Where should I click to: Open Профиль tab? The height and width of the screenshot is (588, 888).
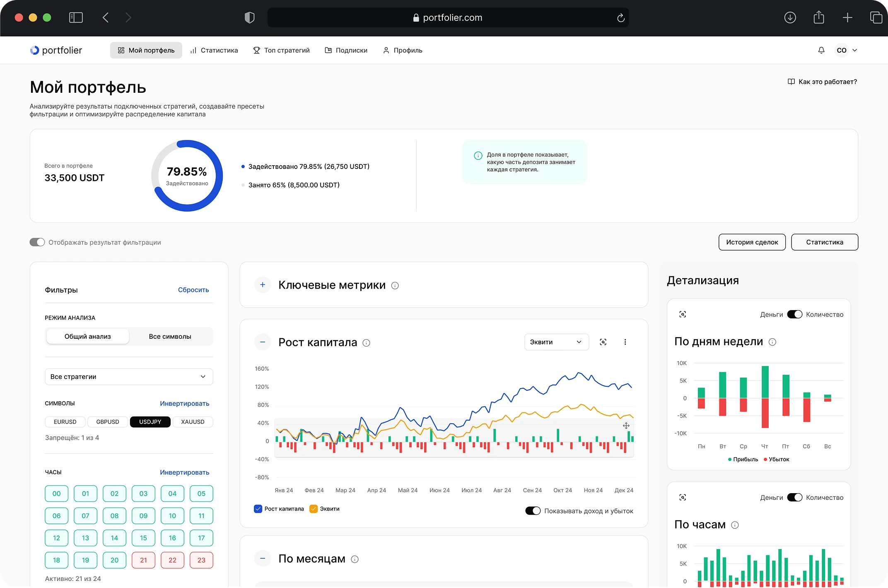click(x=402, y=50)
